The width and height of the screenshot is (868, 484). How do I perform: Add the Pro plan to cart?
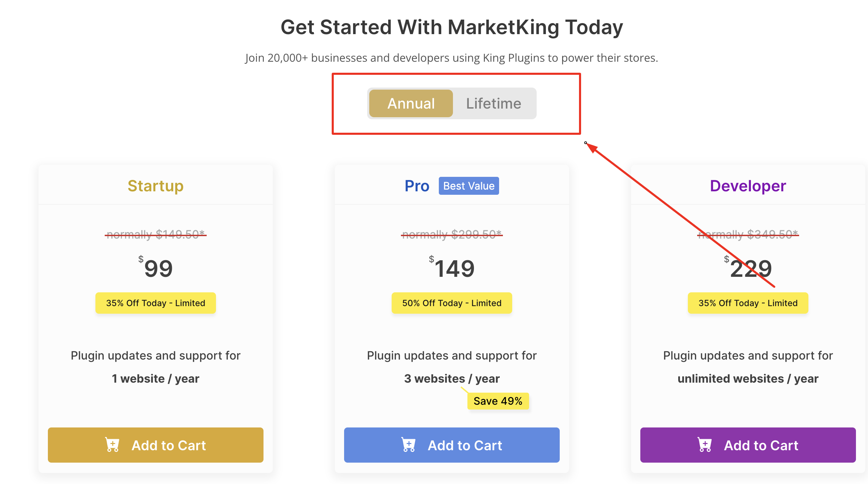point(452,445)
